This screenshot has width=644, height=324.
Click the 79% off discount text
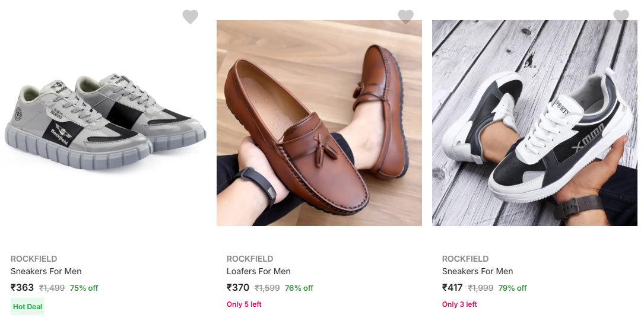(x=513, y=288)
